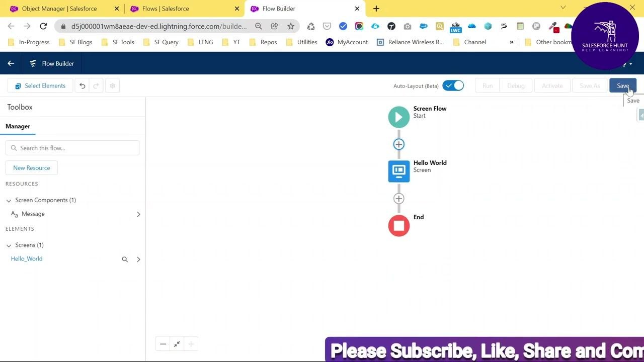
Task: Zoom out the flow canvas
Action: (x=163, y=344)
